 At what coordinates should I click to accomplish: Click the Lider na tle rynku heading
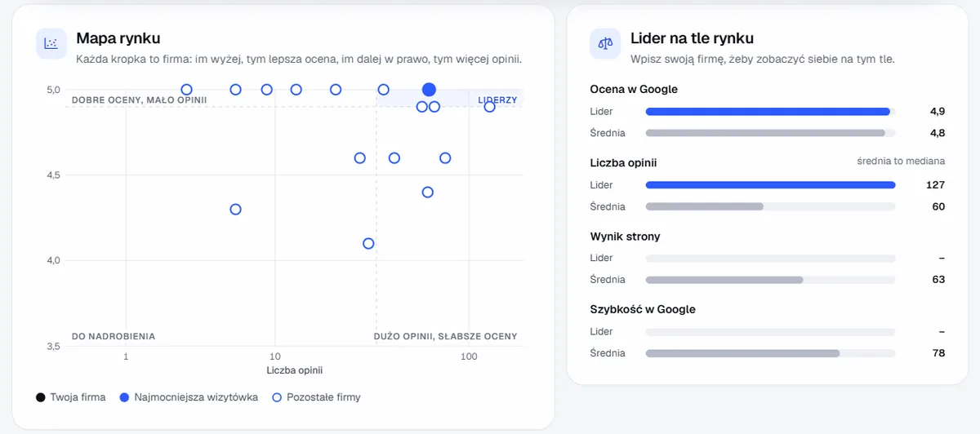(x=692, y=38)
